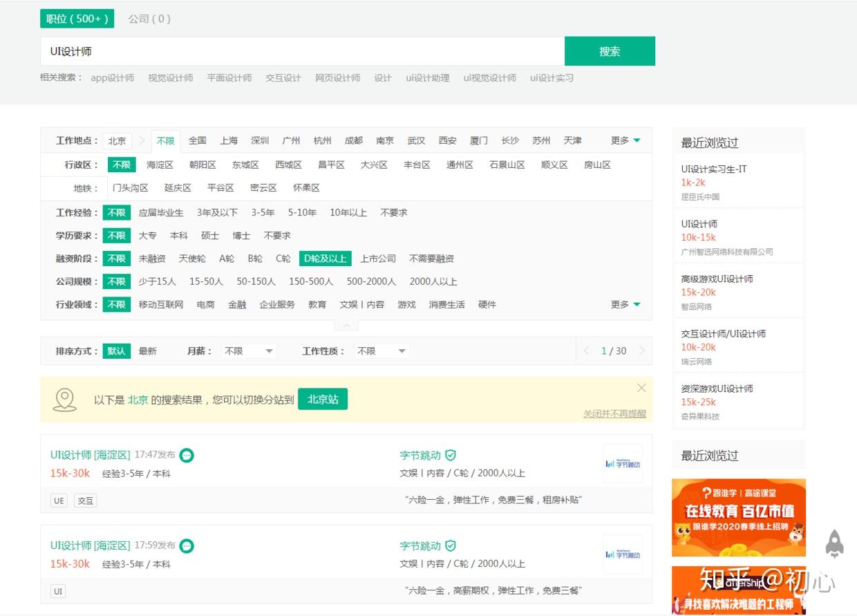
Task: Open the 工作性质 job type dropdown
Action: pyautogui.click(x=382, y=351)
